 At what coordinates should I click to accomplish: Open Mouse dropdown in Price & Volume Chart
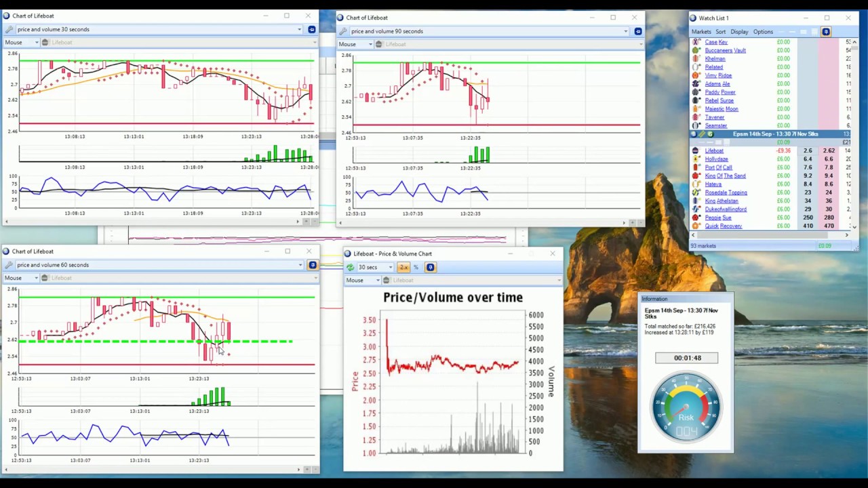[363, 280]
